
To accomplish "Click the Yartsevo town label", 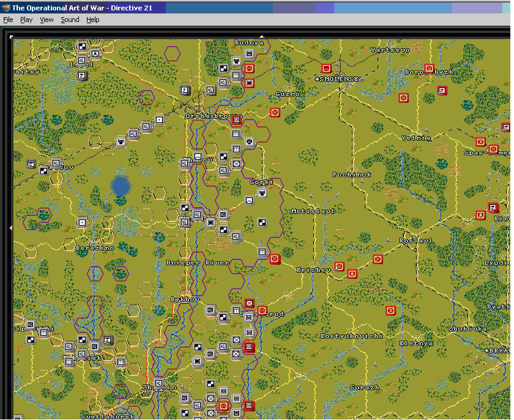I will click(x=390, y=50).
